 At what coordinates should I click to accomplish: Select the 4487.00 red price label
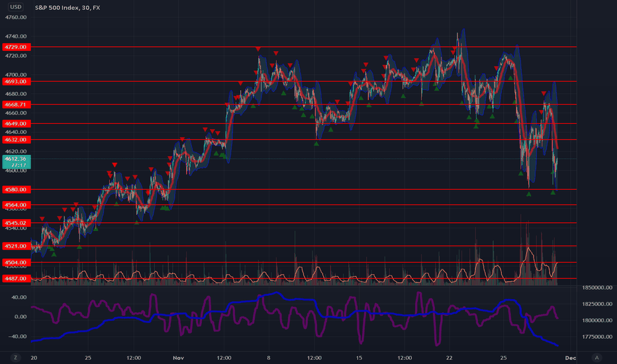(x=16, y=278)
